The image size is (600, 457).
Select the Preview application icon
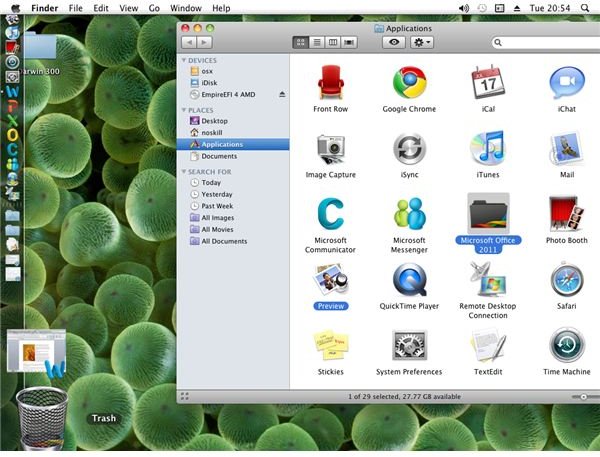pos(331,280)
